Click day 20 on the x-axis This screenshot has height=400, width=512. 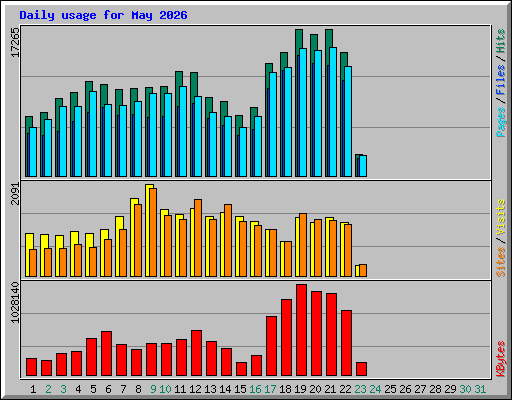pyautogui.click(x=315, y=389)
